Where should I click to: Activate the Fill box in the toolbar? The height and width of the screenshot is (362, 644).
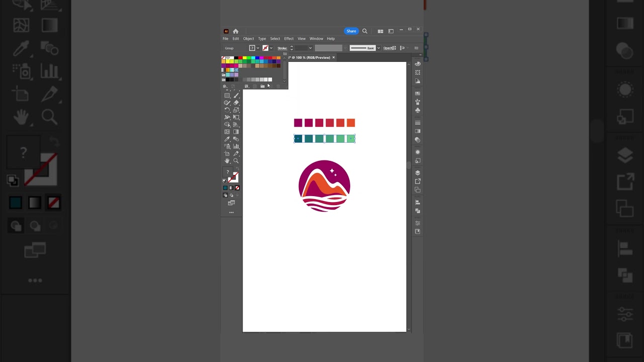click(227, 172)
